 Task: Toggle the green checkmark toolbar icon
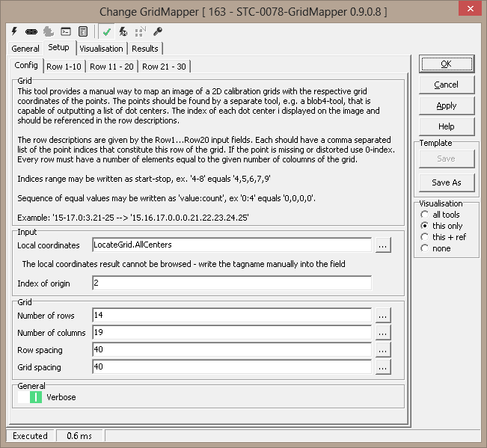tap(108, 31)
